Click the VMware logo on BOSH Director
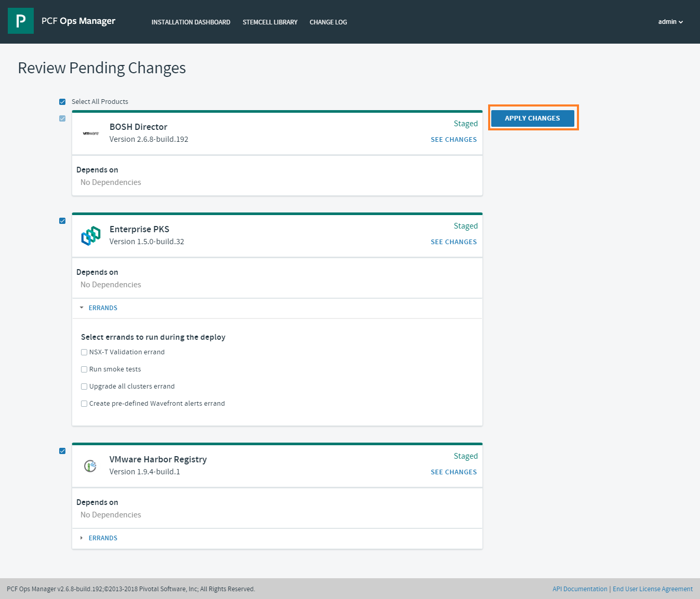 [91, 134]
